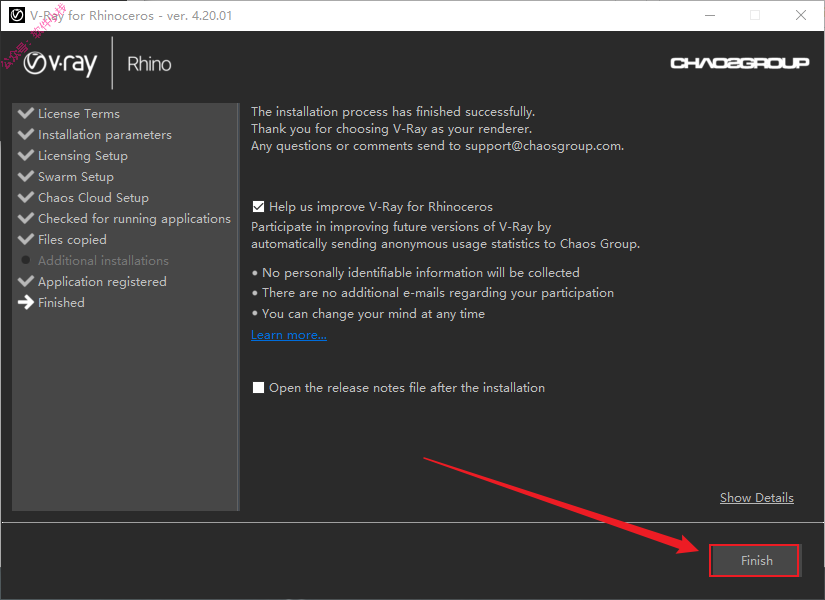Viewport: 825px width, 600px height.
Task: Follow the Learn more... link
Action: (289, 335)
